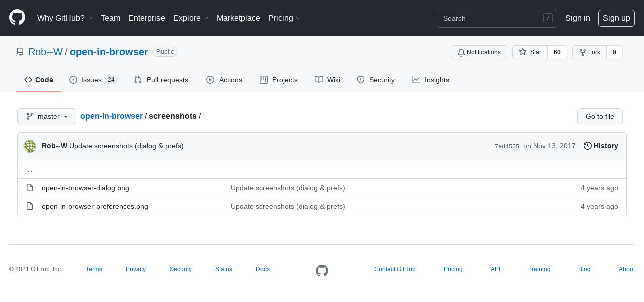Click the Notifications button
The height and width of the screenshot is (302, 644).
click(x=479, y=52)
